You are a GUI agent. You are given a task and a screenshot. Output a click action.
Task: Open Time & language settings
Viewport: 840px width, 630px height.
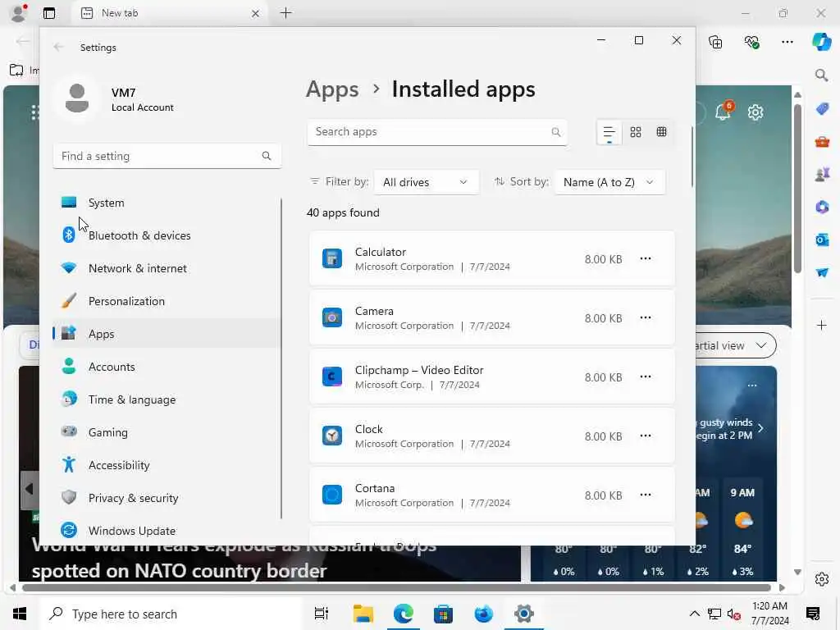167,399
